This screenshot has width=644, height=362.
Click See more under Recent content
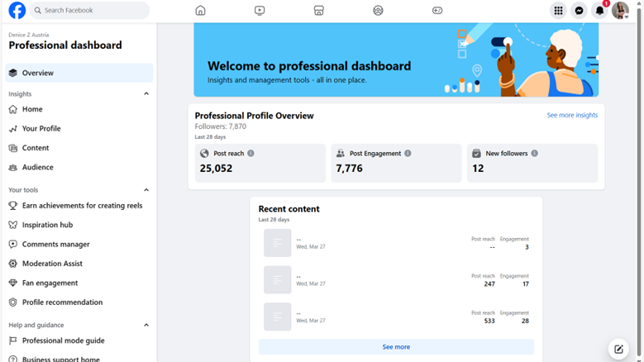pos(396,347)
